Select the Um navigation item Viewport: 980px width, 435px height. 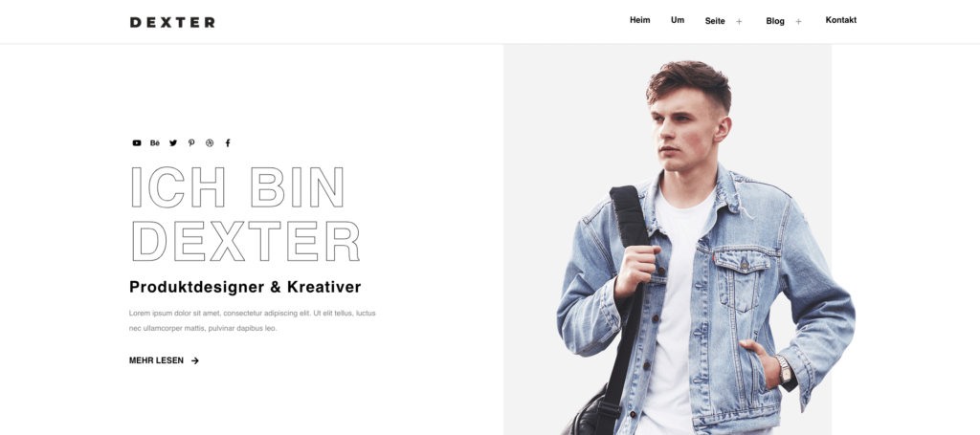coord(678,20)
